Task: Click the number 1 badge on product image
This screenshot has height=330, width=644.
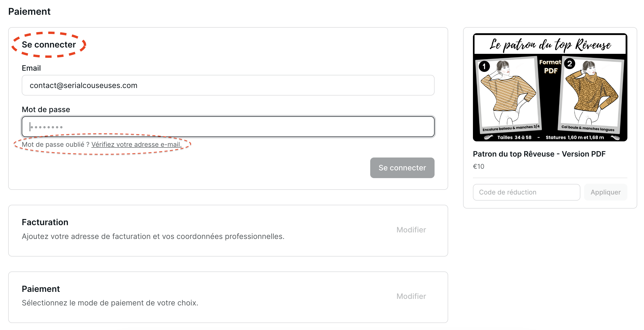Action: (484, 66)
